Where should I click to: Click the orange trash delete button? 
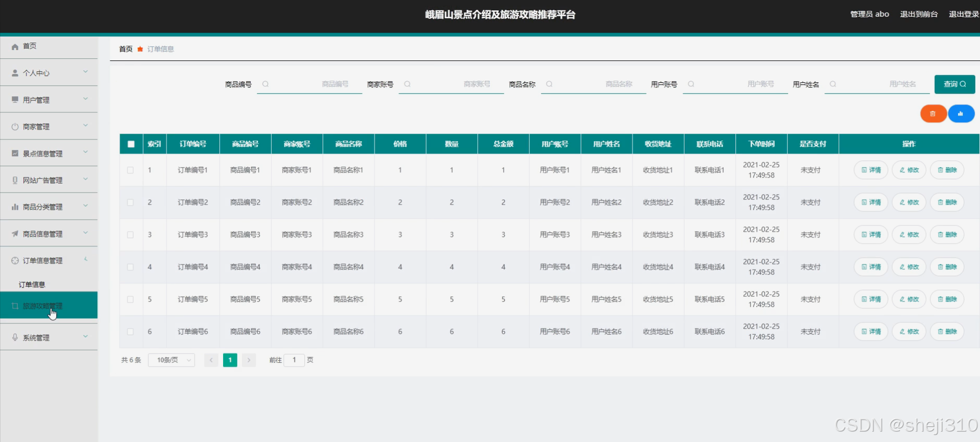tap(933, 113)
